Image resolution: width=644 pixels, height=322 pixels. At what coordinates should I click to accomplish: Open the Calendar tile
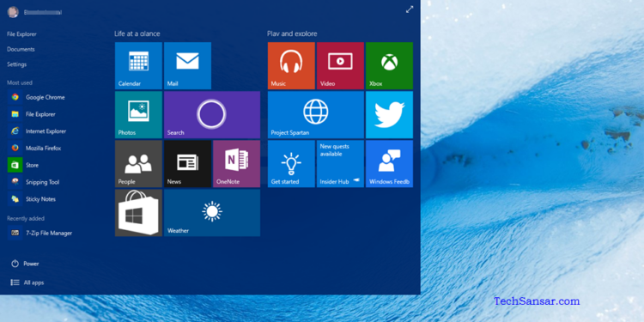point(138,66)
